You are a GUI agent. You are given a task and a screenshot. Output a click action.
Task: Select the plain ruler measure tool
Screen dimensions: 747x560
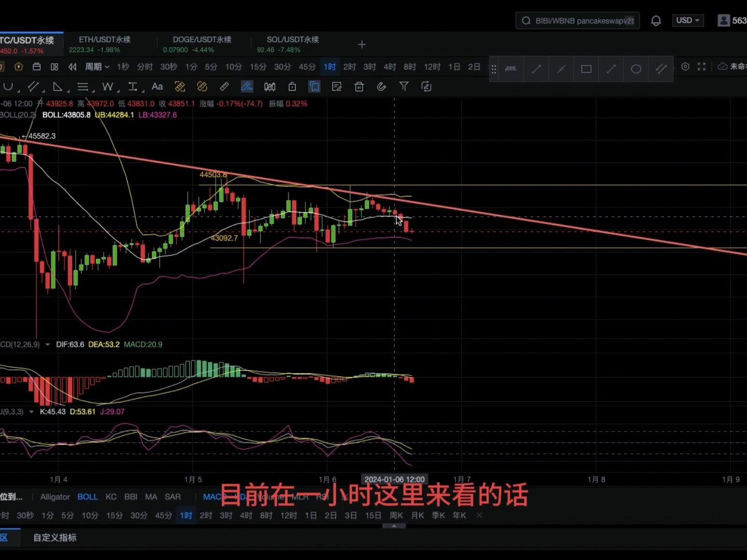pos(224,87)
